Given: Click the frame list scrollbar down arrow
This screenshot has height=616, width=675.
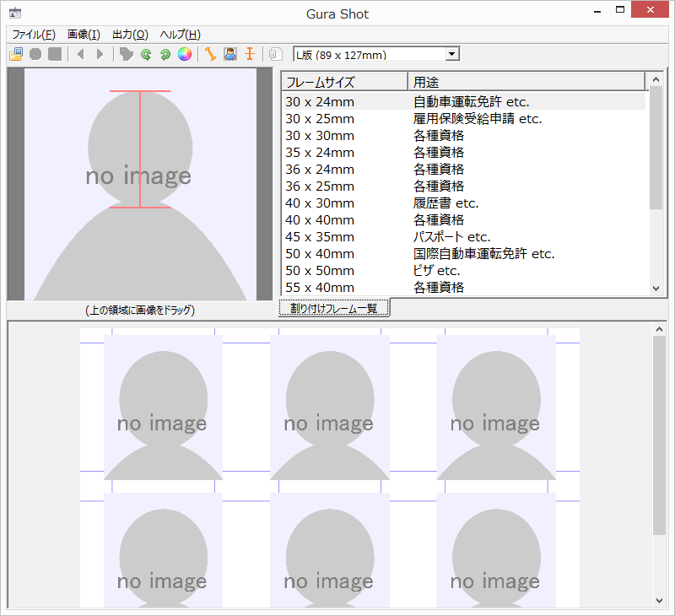Looking at the screenshot, I should (656, 287).
